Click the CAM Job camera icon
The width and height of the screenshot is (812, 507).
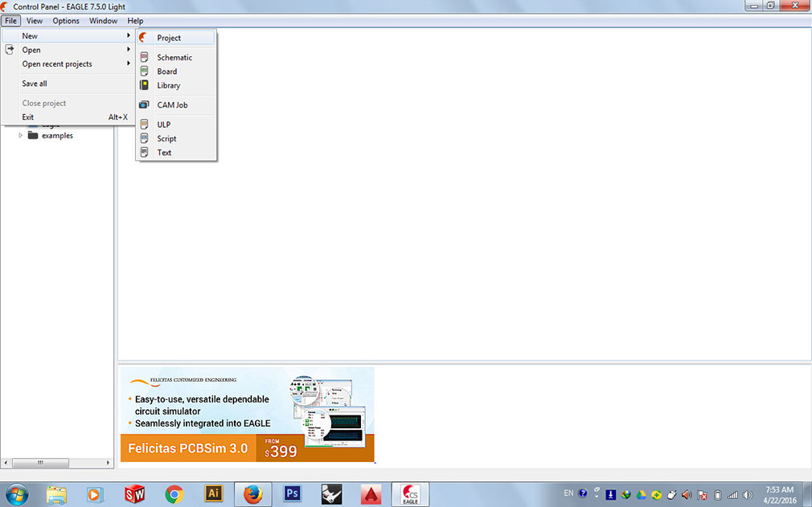[145, 104]
